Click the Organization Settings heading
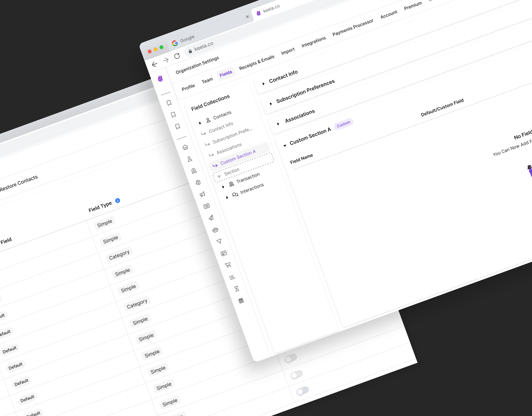Viewport: 532px width, 416px height. tap(197, 65)
